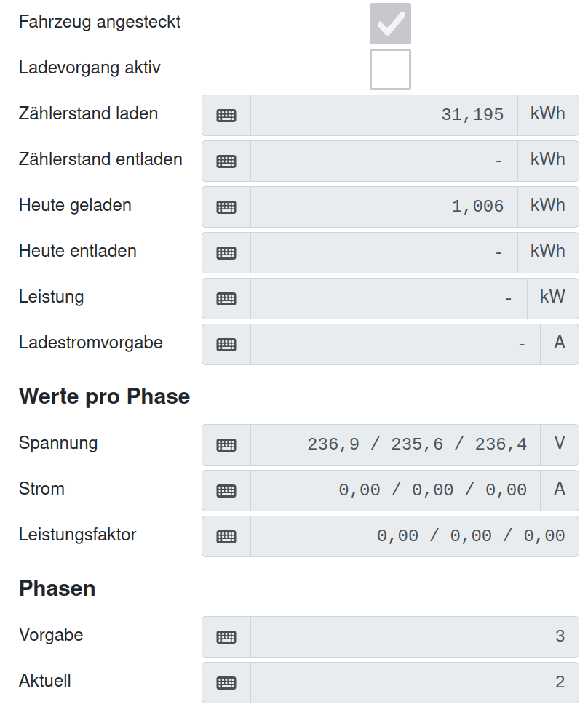Click the Strom per-phase current field

[x=395, y=490]
